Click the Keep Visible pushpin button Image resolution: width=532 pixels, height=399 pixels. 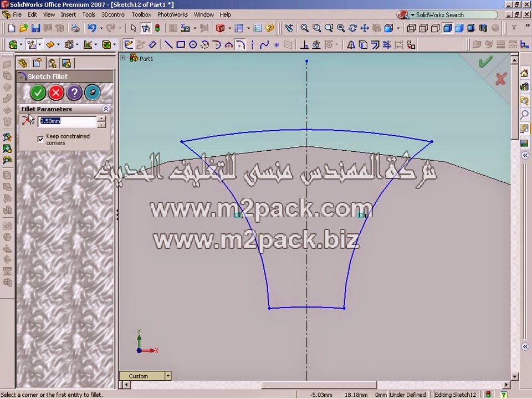coord(93,93)
